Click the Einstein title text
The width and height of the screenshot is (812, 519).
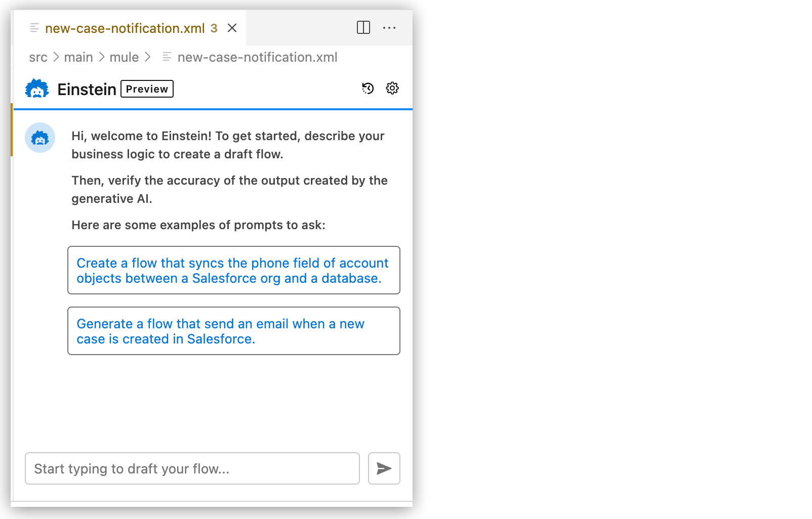(87, 89)
